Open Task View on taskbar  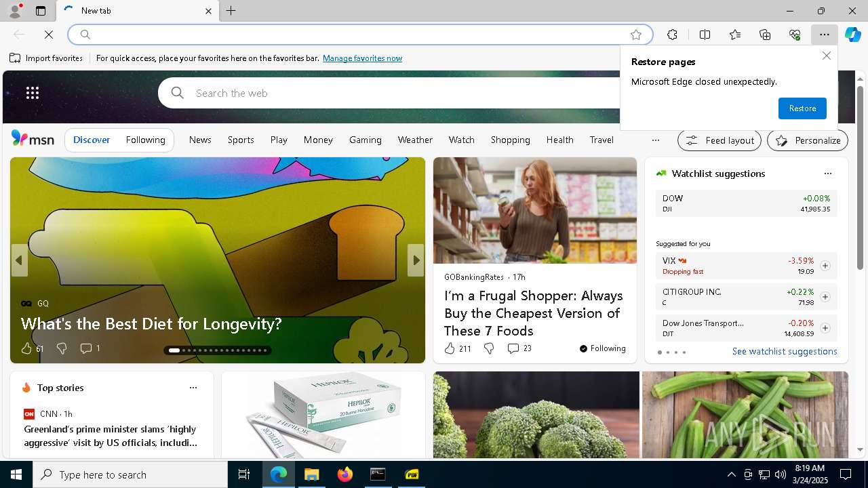pyautogui.click(x=244, y=474)
